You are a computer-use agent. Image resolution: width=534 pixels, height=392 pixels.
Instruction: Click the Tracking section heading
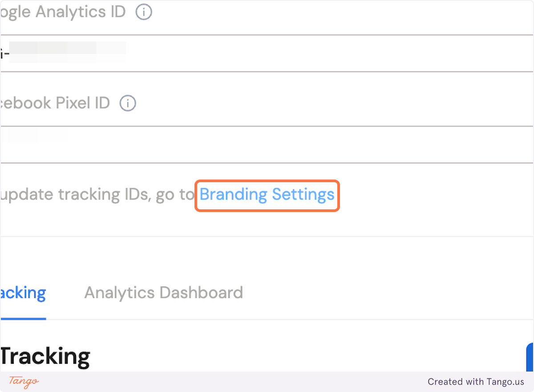tap(44, 356)
